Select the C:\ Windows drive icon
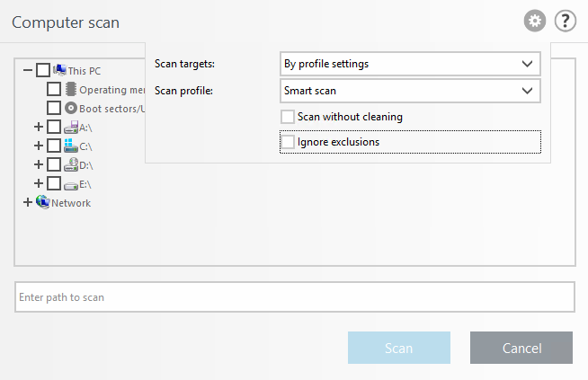 [71, 146]
